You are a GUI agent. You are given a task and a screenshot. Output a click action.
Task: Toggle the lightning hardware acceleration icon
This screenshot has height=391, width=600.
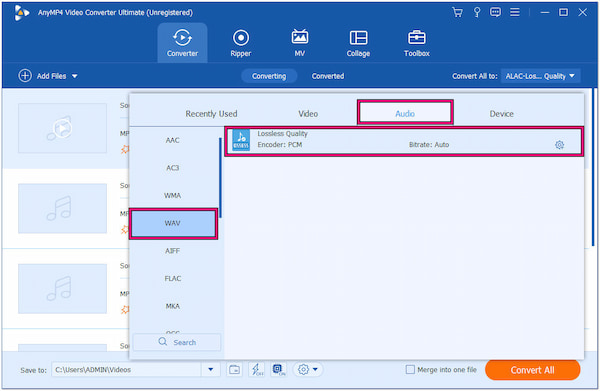(x=256, y=370)
